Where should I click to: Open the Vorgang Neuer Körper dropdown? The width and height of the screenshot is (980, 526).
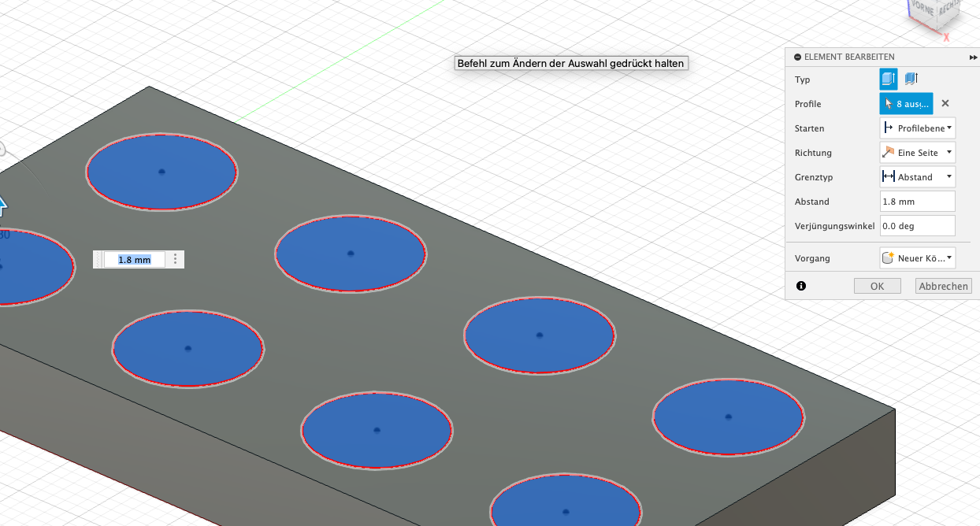point(917,257)
